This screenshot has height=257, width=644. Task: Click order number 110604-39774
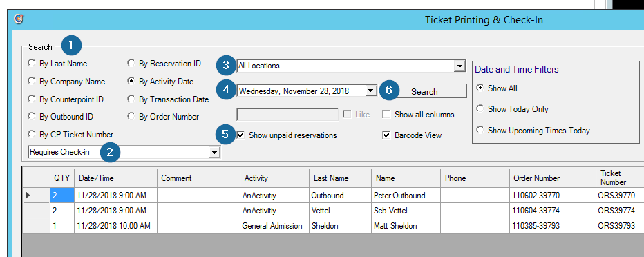[x=553, y=211]
